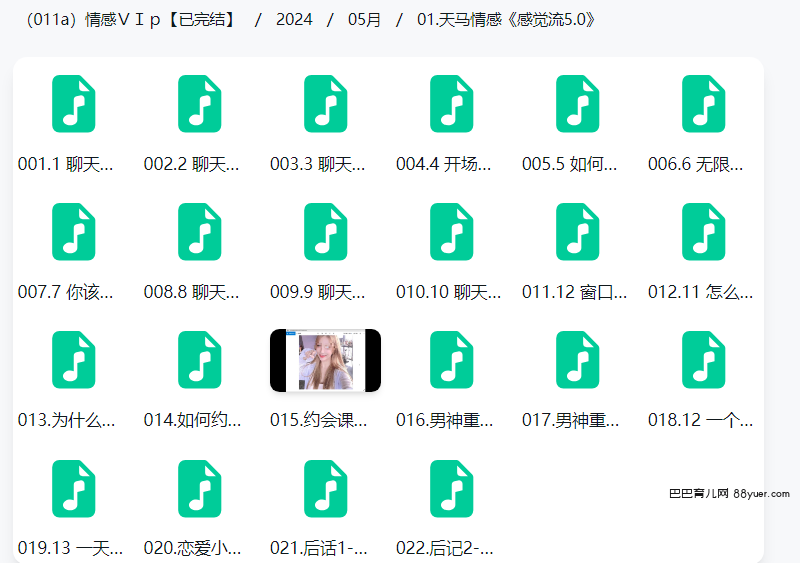The height and width of the screenshot is (563, 800).
Task: Click file name 006.6 无限...
Action: pos(696,164)
